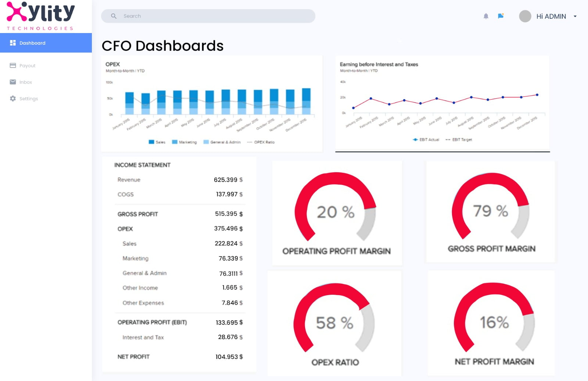Click General & Admin row label

(x=144, y=273)
